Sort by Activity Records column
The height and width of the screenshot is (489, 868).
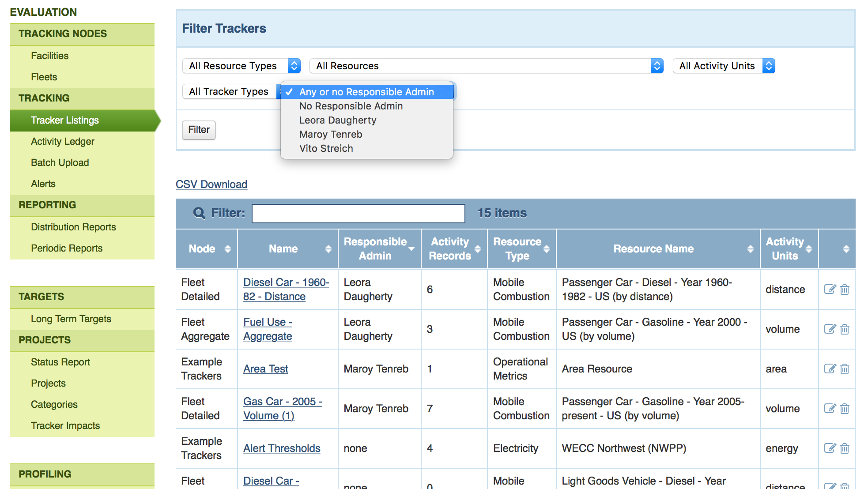(x=477, y=249)
